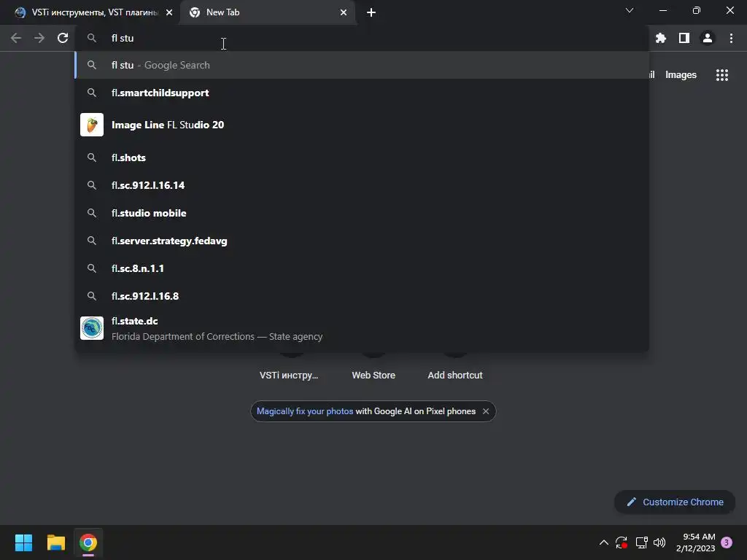Open the fl.state.dc Florida Corrections suggestion

pyautogui.click(x=362, y=329)
